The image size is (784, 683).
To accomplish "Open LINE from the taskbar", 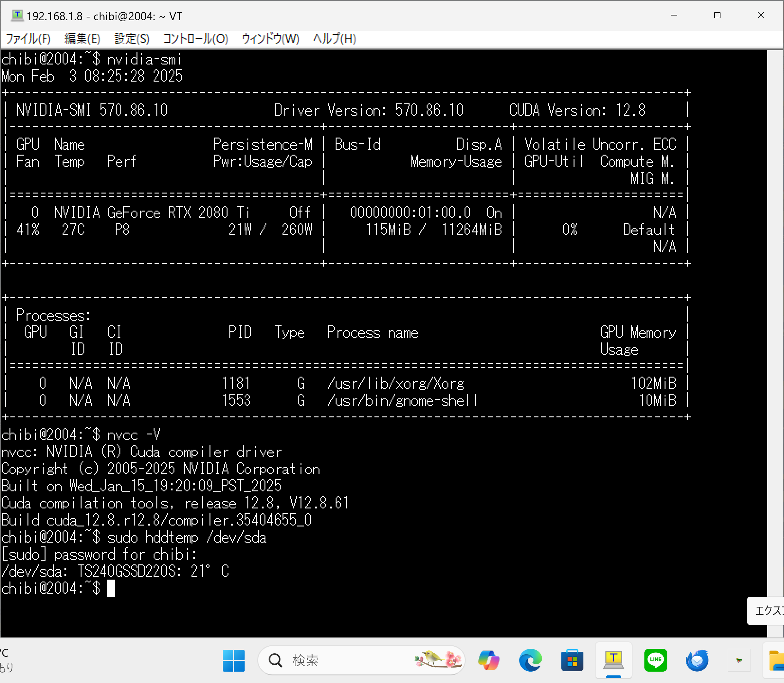I will 655,660.
